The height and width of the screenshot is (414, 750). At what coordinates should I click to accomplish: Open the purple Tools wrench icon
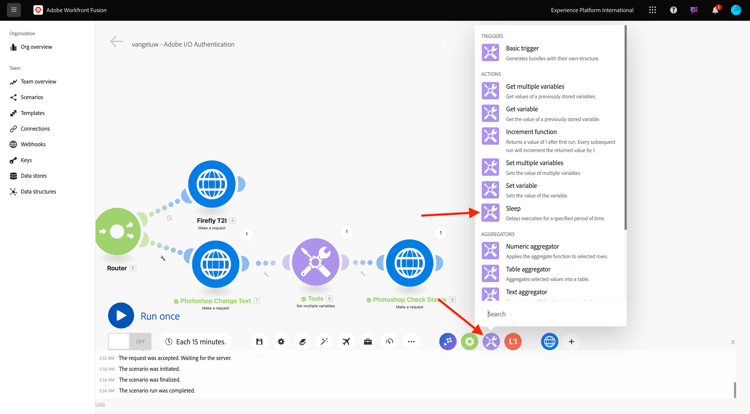click(x=491, y=341)
